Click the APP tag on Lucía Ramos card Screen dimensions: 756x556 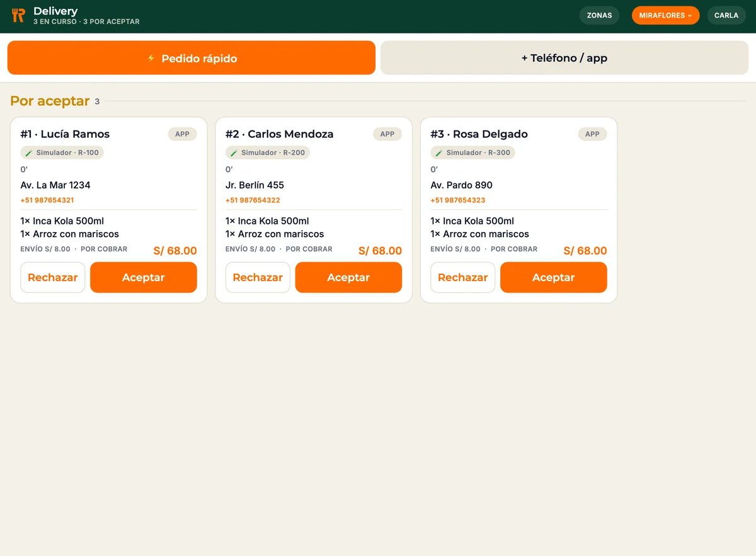[183, 134]
